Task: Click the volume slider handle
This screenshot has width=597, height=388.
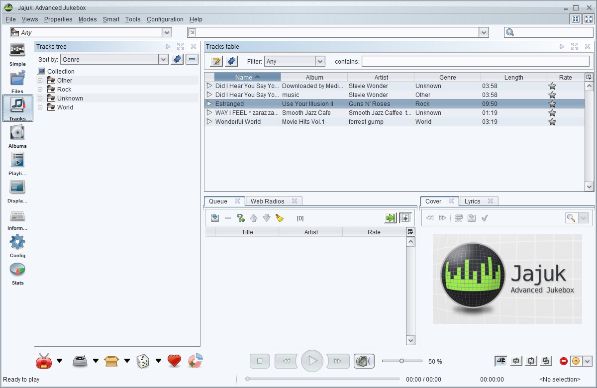Action: (401, 361)
